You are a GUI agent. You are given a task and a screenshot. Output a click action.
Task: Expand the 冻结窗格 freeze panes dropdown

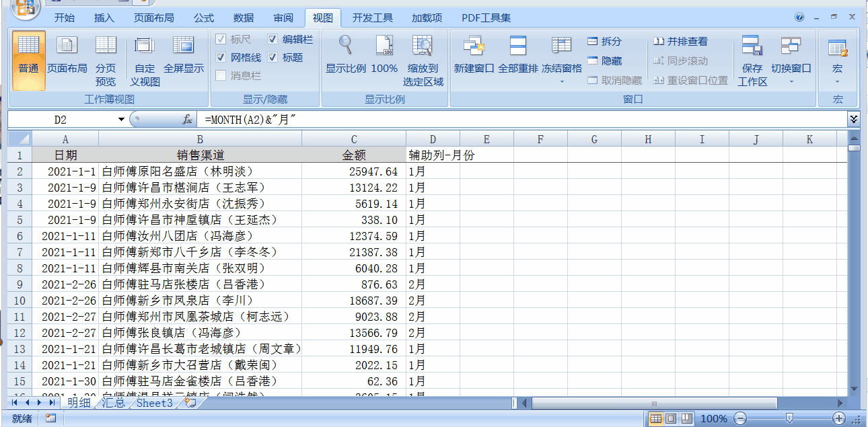[561, 82]
